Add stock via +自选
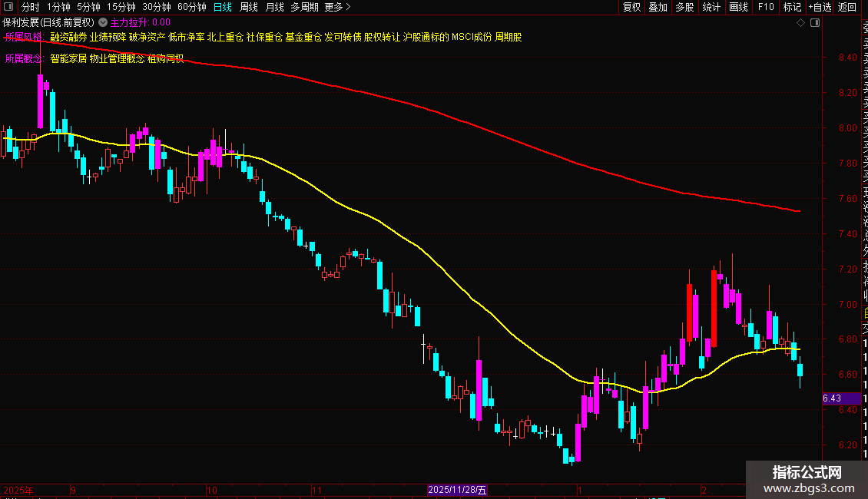 click(820, 7)
